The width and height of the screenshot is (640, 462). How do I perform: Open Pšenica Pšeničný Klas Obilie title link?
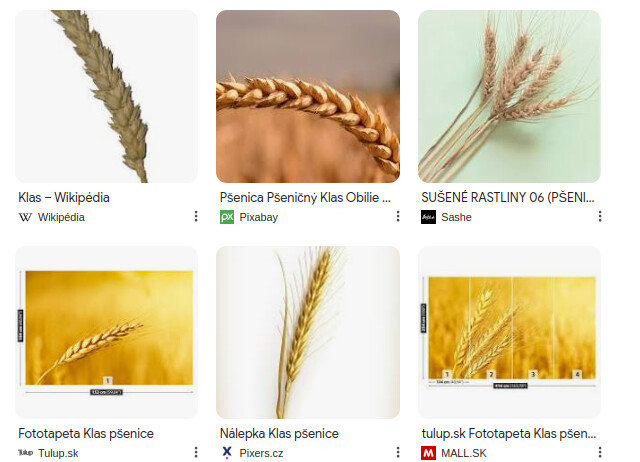305,198
